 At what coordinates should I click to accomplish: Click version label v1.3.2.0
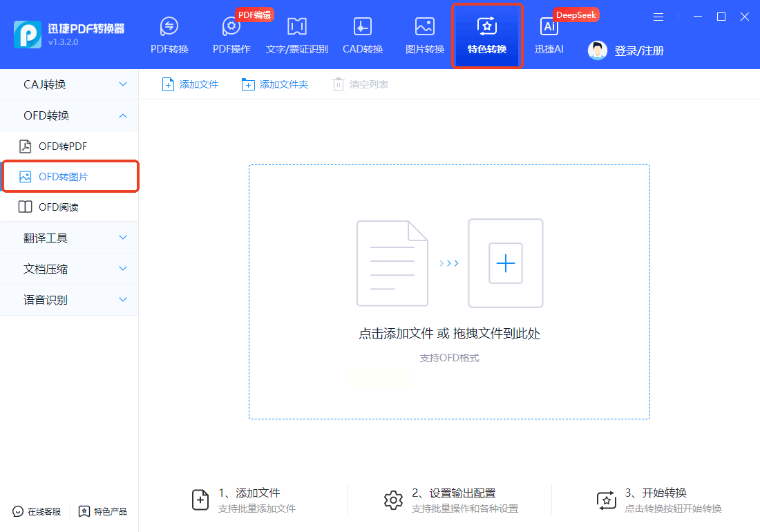click(x=63, y=42)
